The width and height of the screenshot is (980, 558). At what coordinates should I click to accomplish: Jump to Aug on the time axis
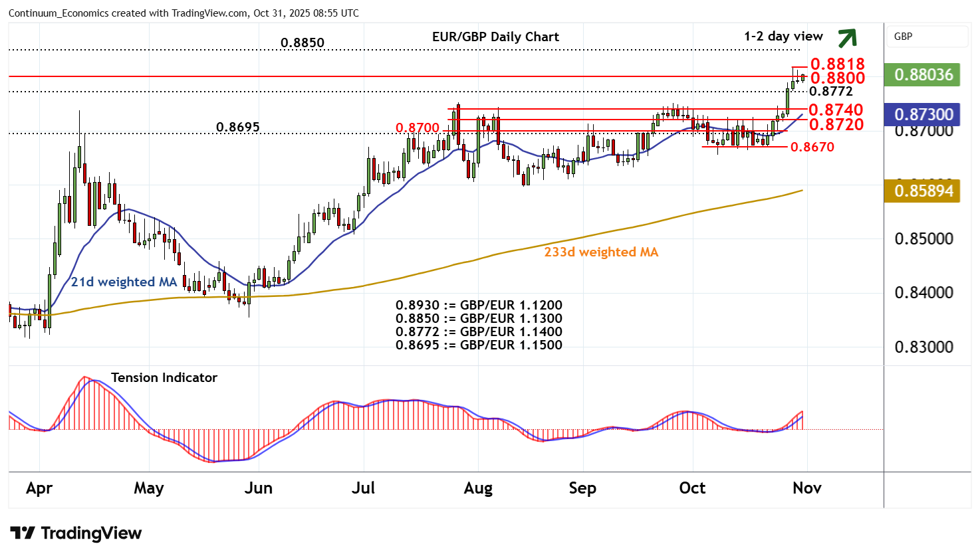click(x=478, y=488)
